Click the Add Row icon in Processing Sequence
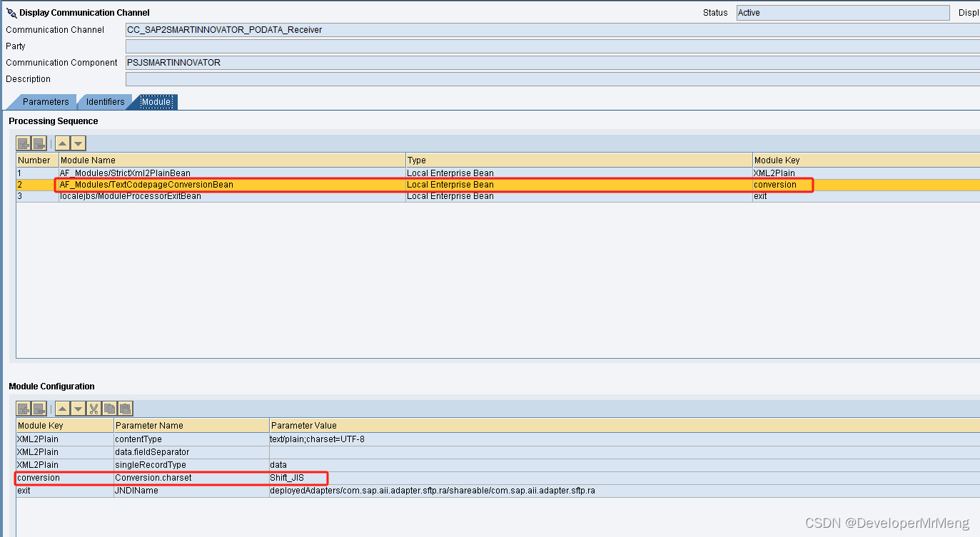This screenshot has width=980, height=537. click(x=22, y=143)
